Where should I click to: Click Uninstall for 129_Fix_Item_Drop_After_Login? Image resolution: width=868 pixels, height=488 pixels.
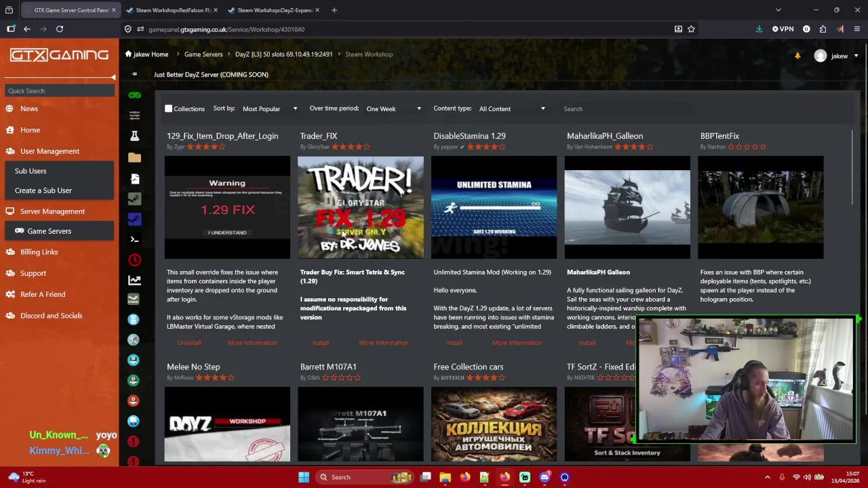click(x=189, y=343)
